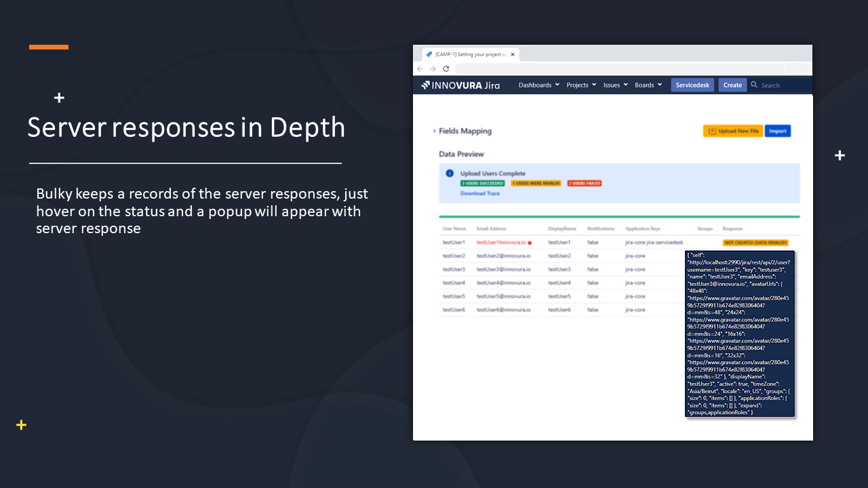
Task: Open the Projects dropdown menu
Action: [x=581, y=85]
